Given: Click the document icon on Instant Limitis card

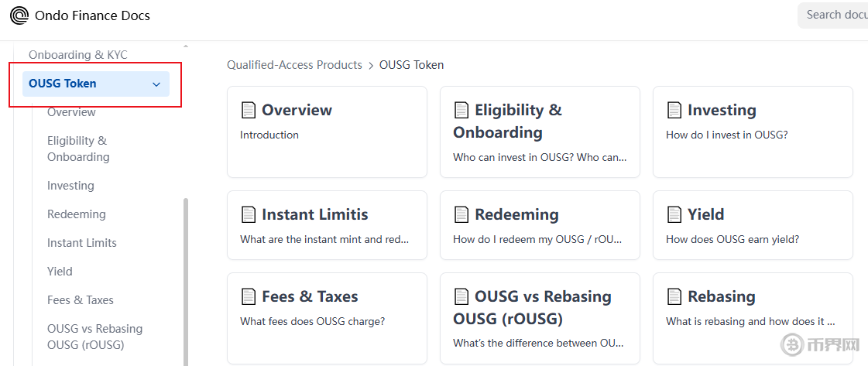Looking at the screenshot, I should click(249, 214).
